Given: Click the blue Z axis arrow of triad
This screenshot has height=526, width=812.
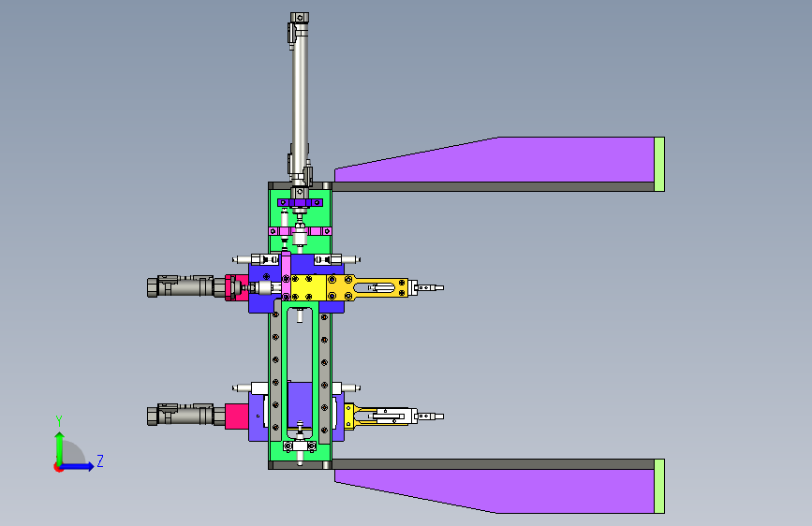Looking at the screenshot, I should click(78, 466).
